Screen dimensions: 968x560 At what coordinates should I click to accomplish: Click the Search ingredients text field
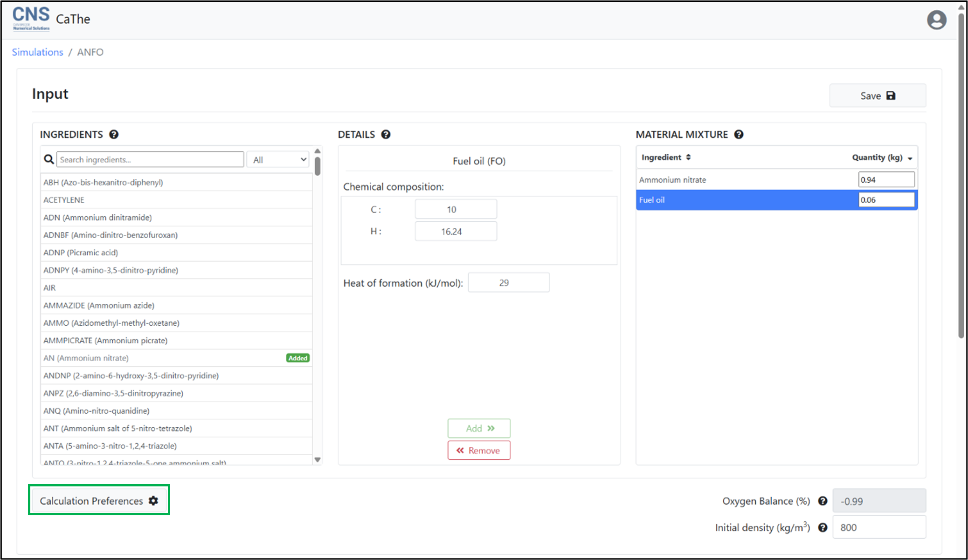tap(150, 159)
